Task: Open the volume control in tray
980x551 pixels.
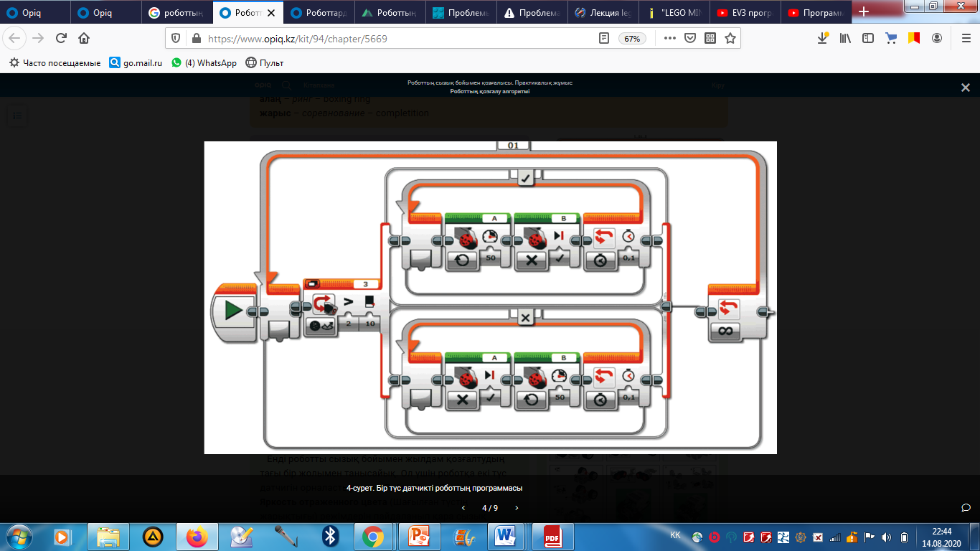Action: (x=887, y=537)
